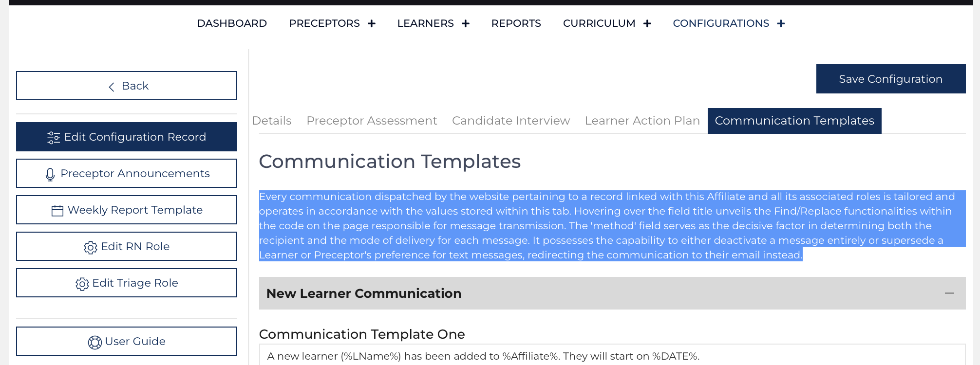
Task: Click the life ring icon beside User Guide
Action: click(x=95, y=341)
